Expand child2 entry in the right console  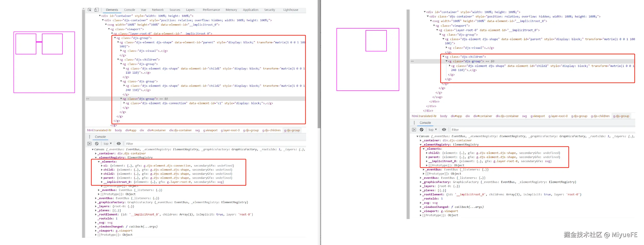point(427,153)
